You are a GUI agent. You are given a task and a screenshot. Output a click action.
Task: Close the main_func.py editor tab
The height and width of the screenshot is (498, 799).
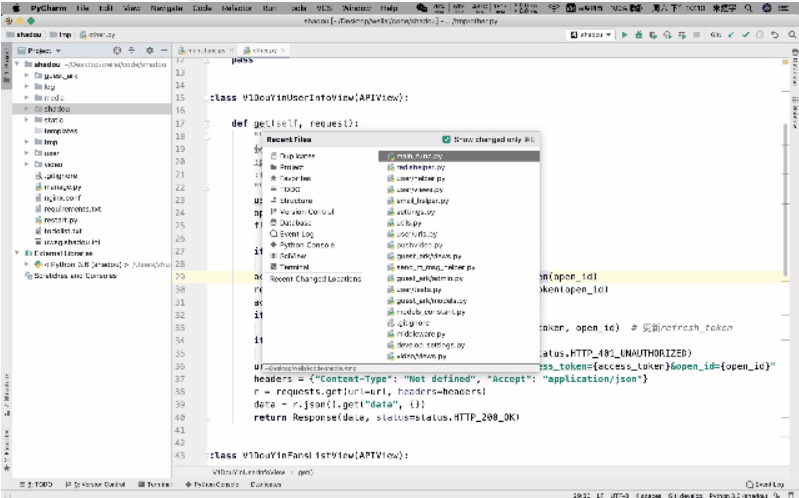point(231,50)
